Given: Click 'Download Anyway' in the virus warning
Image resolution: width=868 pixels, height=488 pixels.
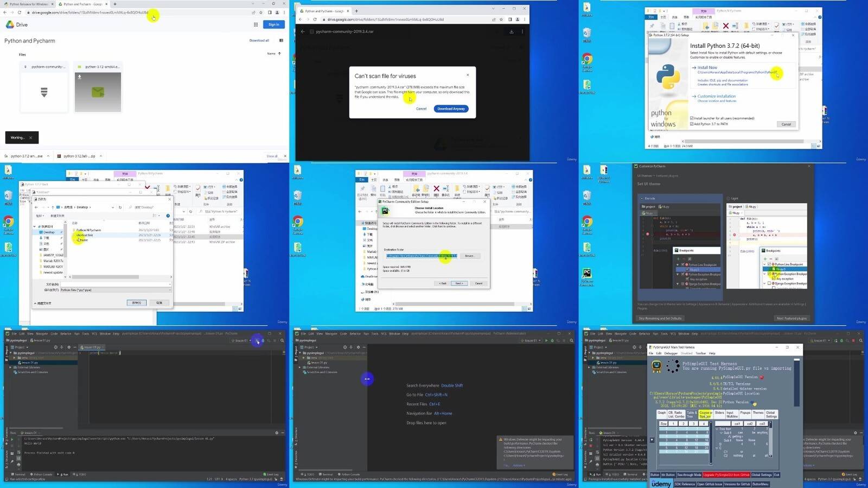Looking at the screenshot, I should pyautogui.click(x=451, y=109).
